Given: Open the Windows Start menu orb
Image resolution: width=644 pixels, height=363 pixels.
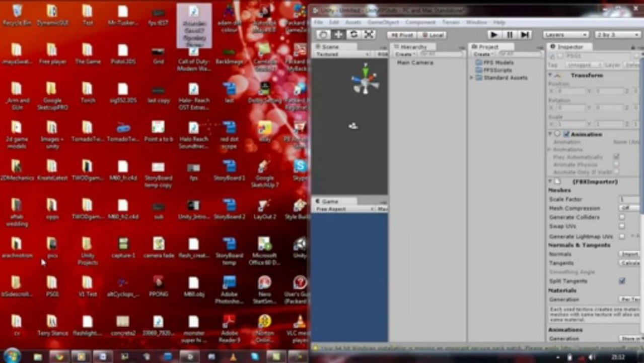Looking at the screenshot, I should click(x=12, y=355).
